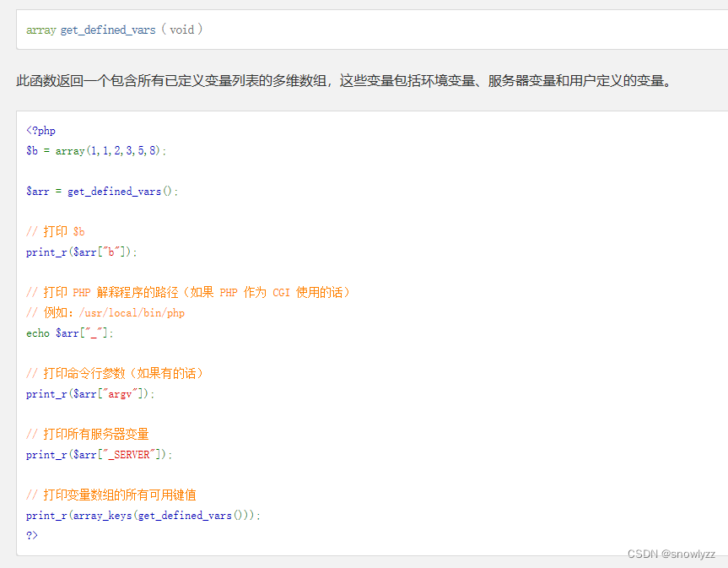Click the line 'print_r($arr["b"]);'
Image resolution: width=728 pixels, height=568 pixels.
coord(82,252)
